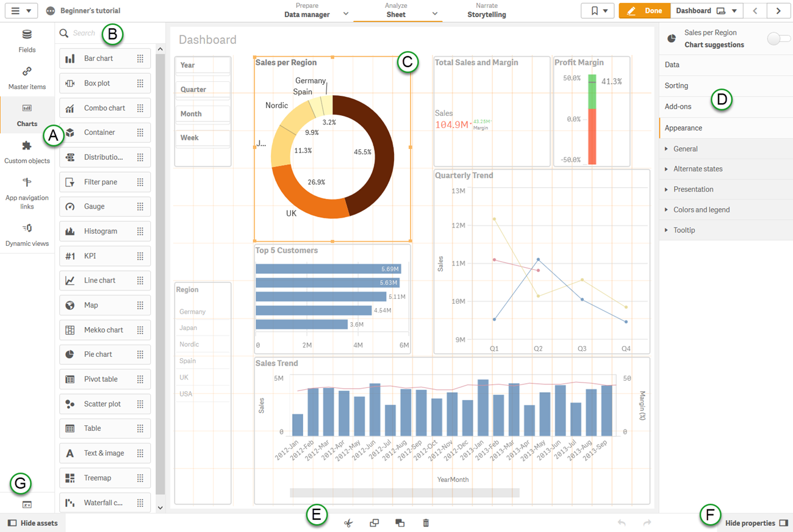The height and width of the screenshot is (532, 793).
Task: Open the variables icon in the asset sidebar
Action: click(27, 505)
